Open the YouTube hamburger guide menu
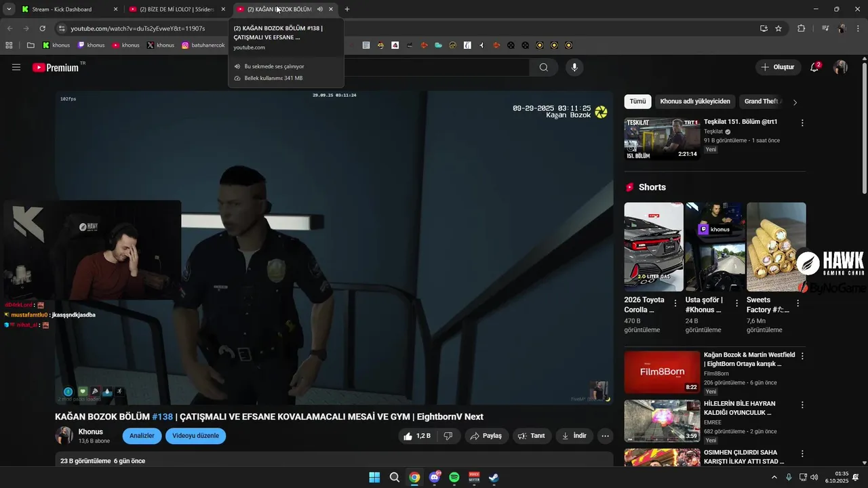The height and width of the screenshot is (488, 868). (16, 67)
